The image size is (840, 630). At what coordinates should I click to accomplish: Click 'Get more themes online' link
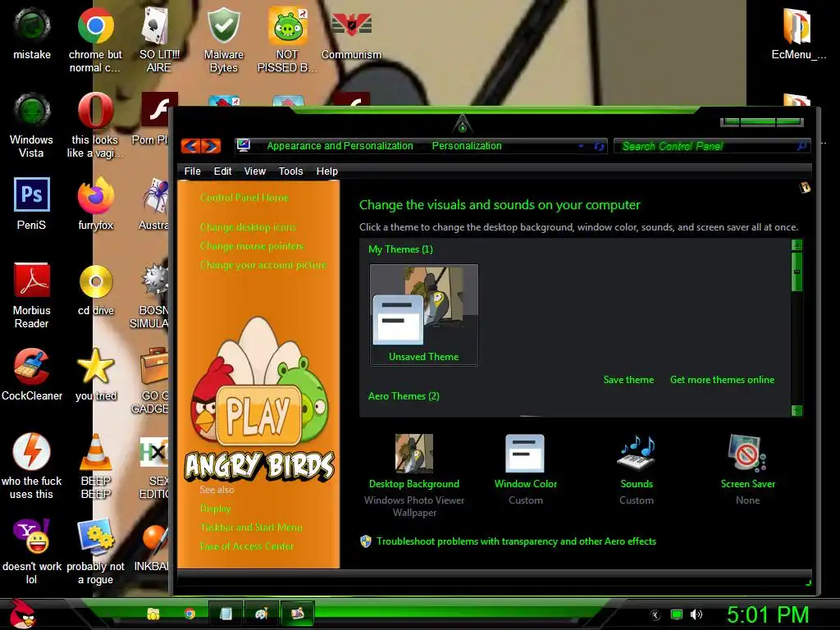[x=722, y=380]
